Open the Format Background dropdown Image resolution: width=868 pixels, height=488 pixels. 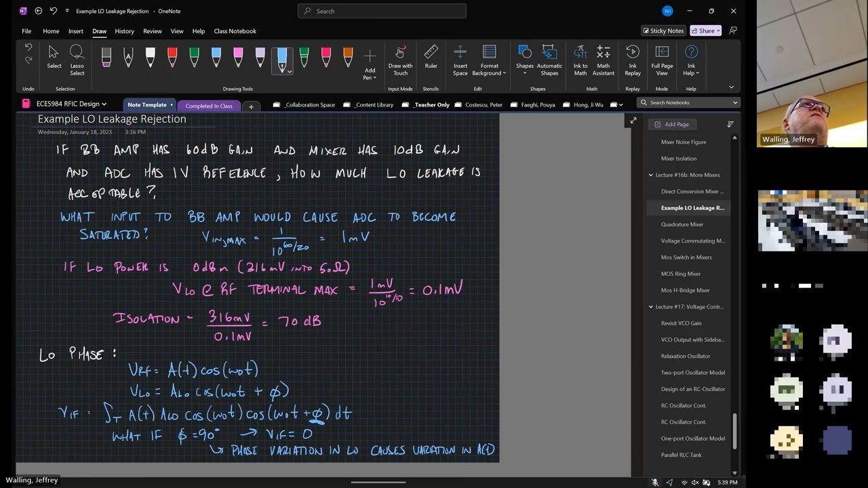coord(489,60)
